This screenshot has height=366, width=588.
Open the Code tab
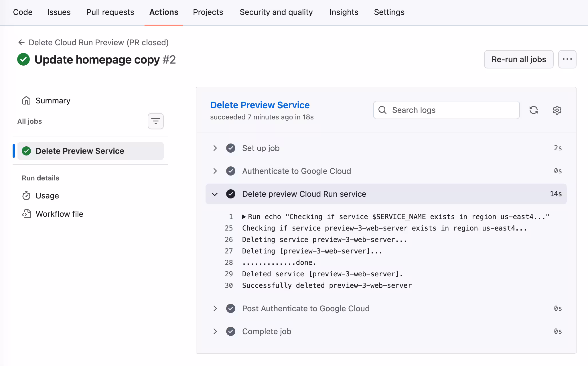pyautogui.click(x=23, y=12)
